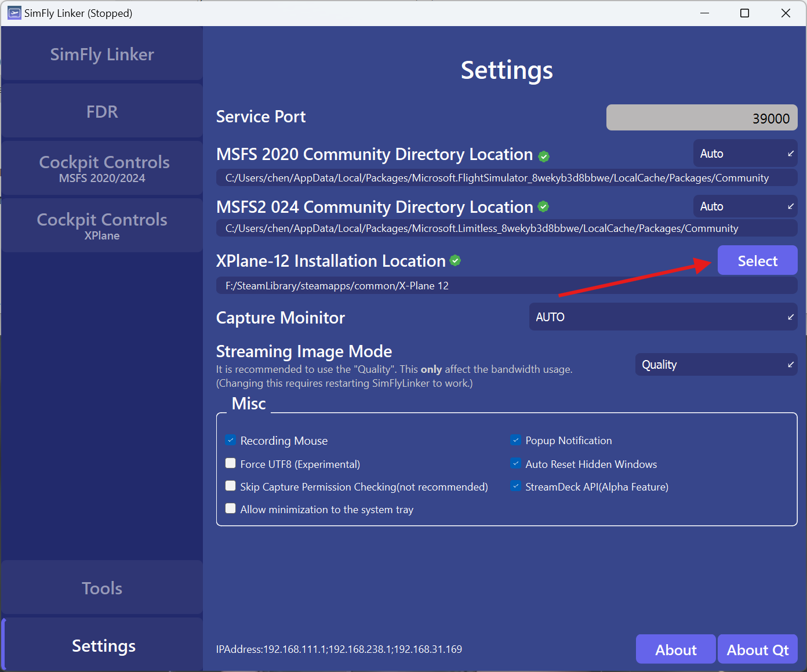Toggle StreamDeck API(Alpha Feature) checkbox
The height and width of the screenshot is (672, 807).
(x=515, y=486)
